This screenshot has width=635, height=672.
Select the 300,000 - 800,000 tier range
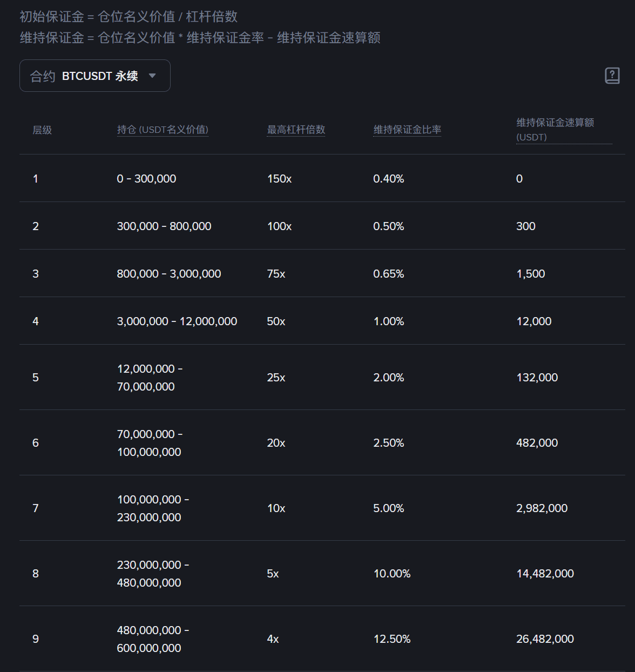point(164,226)
